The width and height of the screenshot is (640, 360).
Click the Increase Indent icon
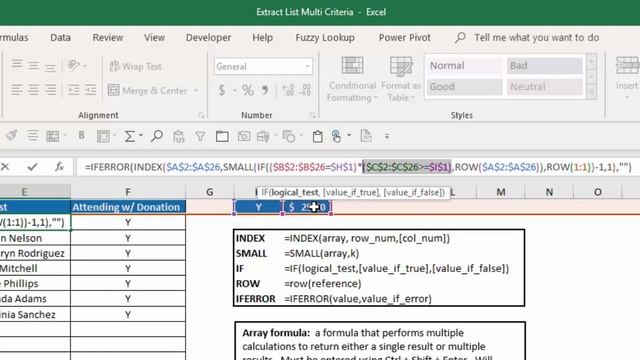[90, 90]
